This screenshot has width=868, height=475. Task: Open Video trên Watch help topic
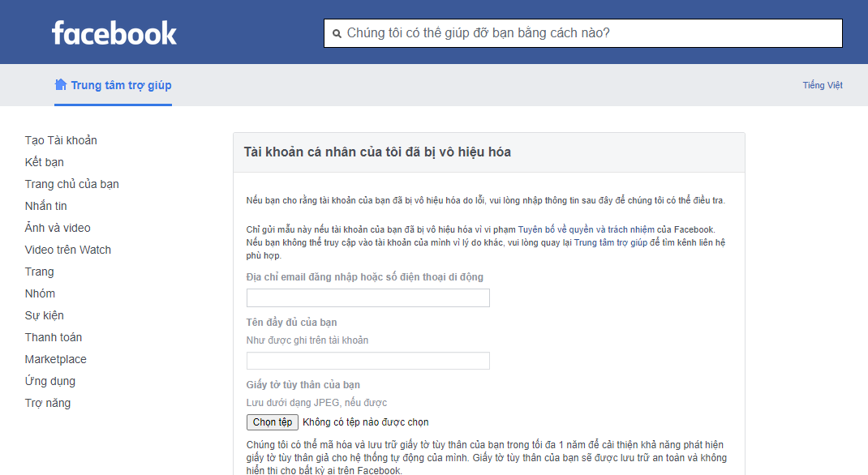(68, 250)
